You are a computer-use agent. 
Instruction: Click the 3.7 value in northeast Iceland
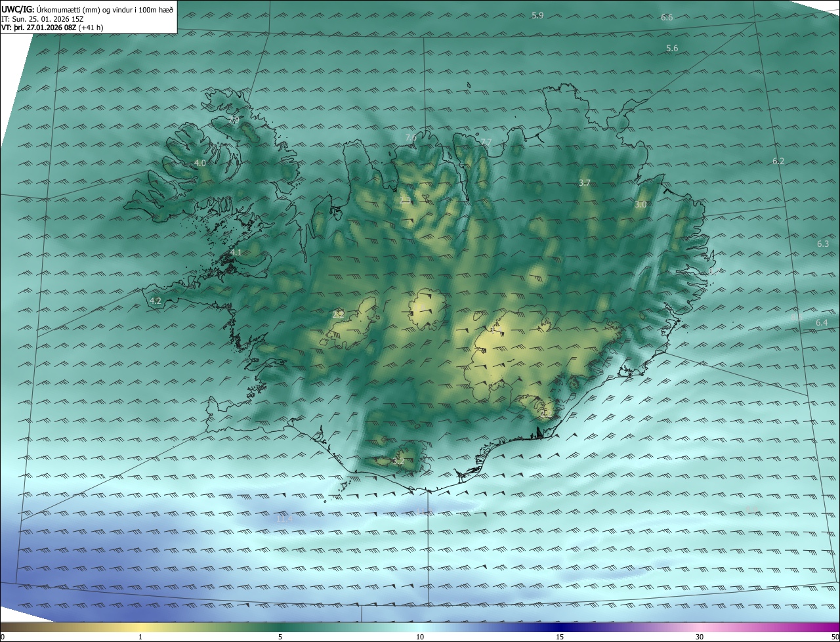(x=585, y=182)
